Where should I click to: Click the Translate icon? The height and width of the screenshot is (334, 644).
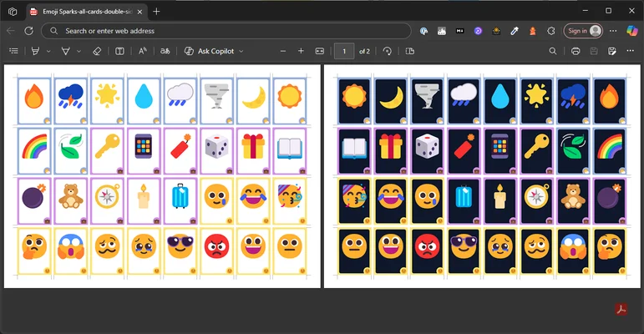165,51
